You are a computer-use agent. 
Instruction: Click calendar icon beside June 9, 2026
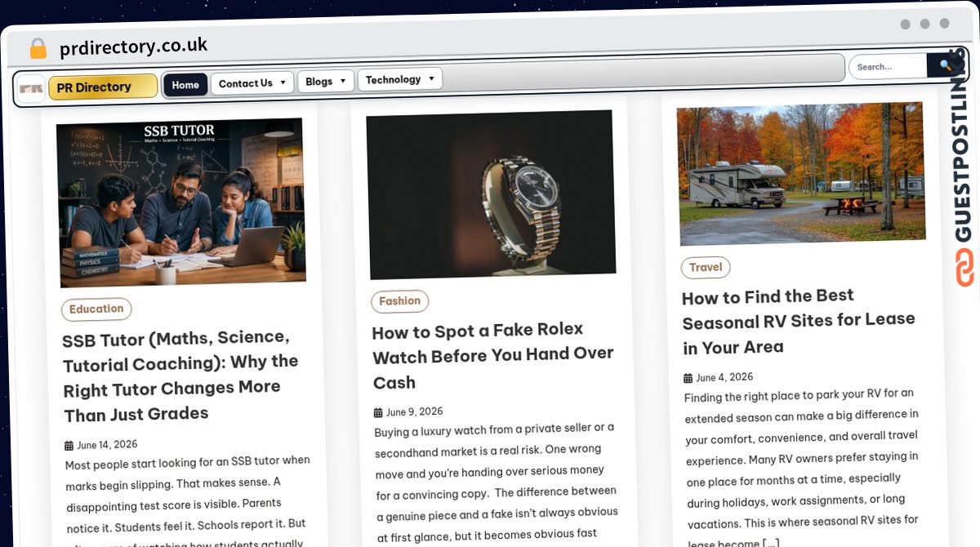point(378,412)
